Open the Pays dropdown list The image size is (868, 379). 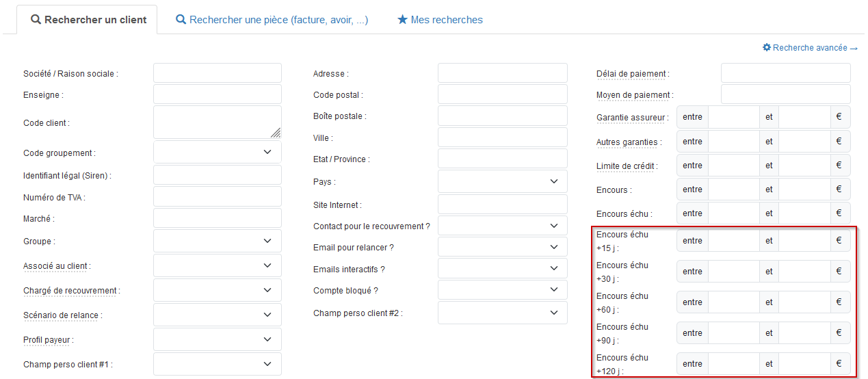click(502, 181)
